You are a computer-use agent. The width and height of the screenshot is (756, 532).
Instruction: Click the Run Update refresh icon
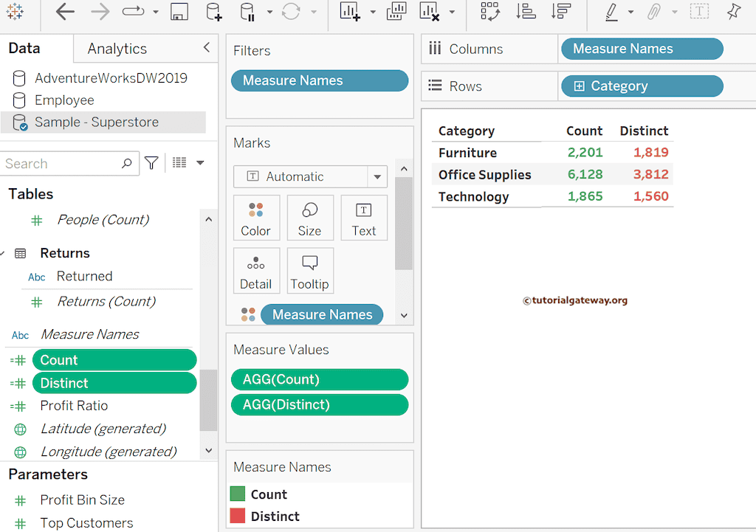pos(291,12)
